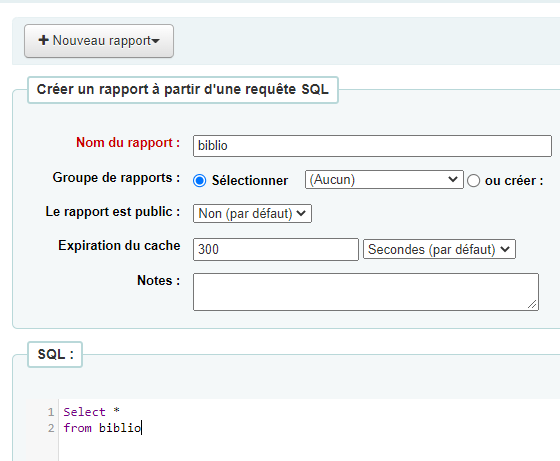Viewport: 560px width, 461px height.
Task: Click the 'ou créer' label text
Action: click(514, 181)
